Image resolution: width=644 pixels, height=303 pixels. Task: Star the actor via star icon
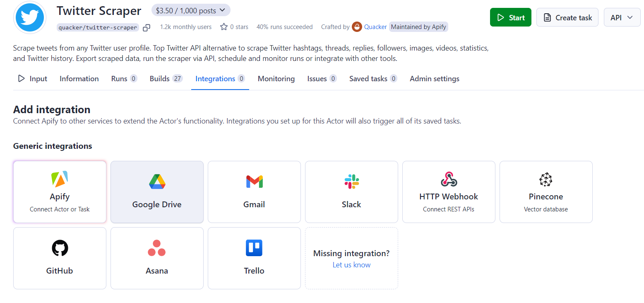click(x=224, y=27)
